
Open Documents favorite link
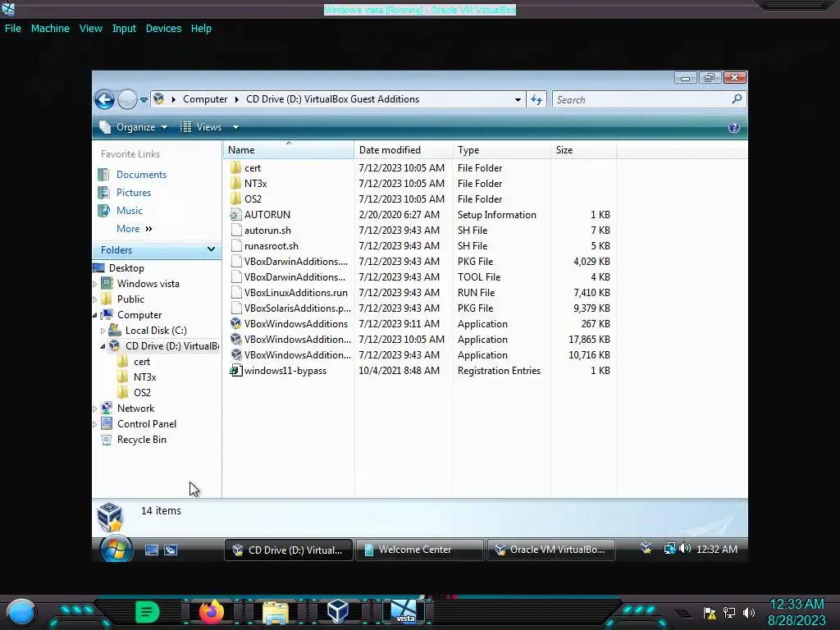click(141, 175)
